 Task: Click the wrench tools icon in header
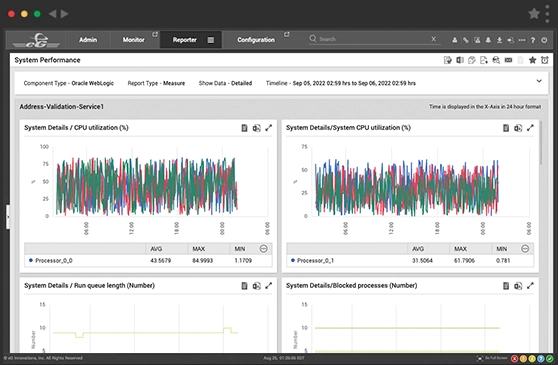point(465,40)
